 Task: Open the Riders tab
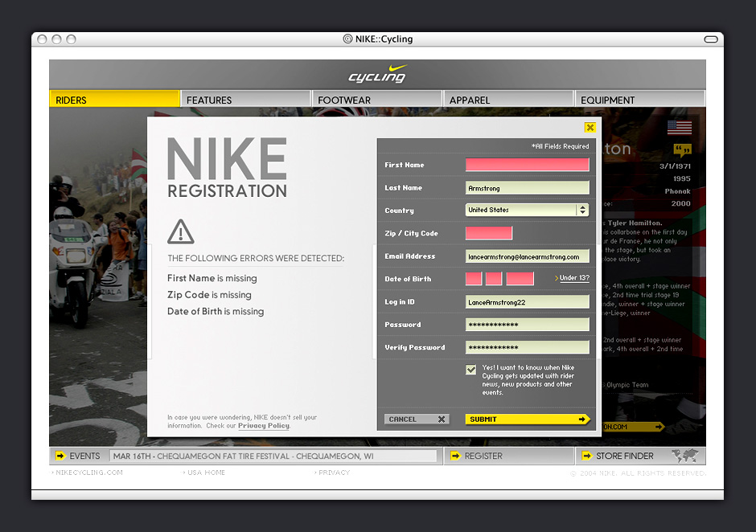[x=113, y=100]
